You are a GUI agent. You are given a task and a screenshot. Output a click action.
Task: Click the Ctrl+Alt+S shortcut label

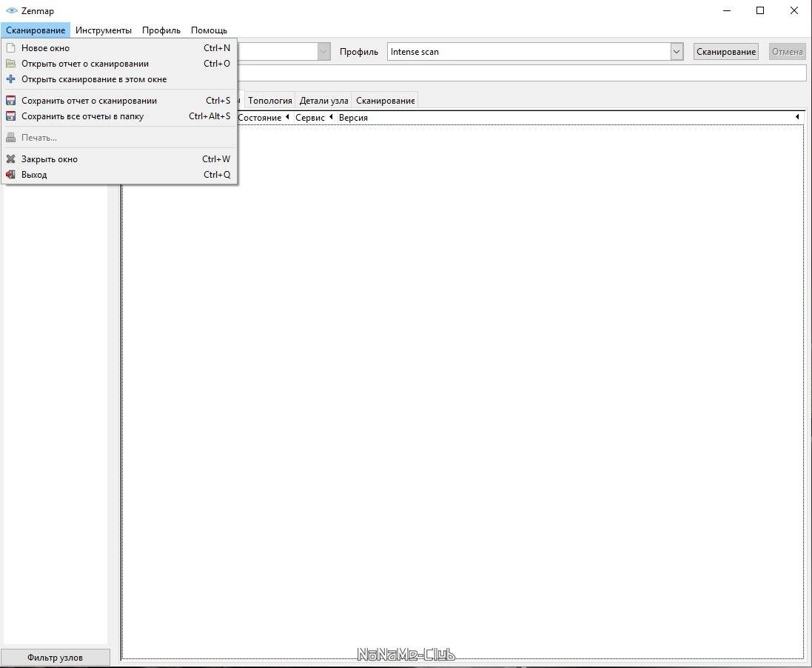[209, 116]
